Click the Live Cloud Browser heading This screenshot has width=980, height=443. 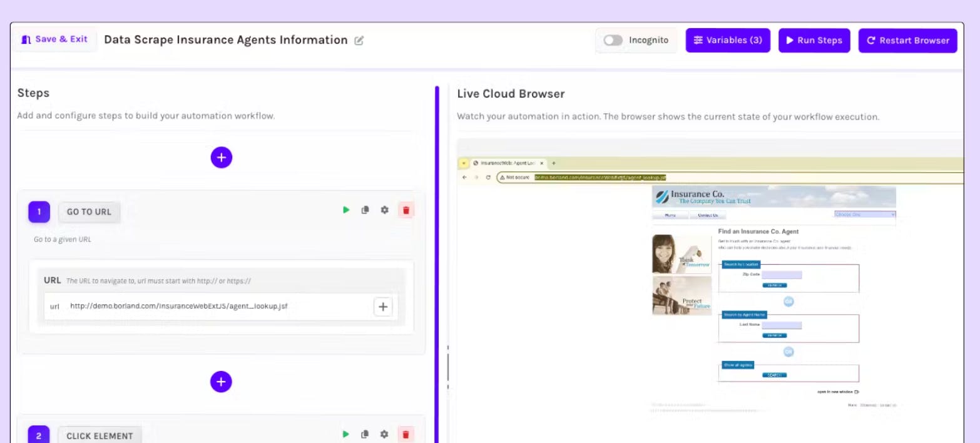(511, 94)
